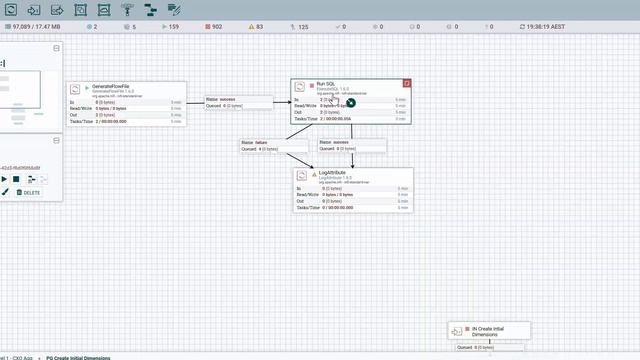
Task: Click the last refreshed time 19:38:19 AEST
Action: [x=542, y=27]
